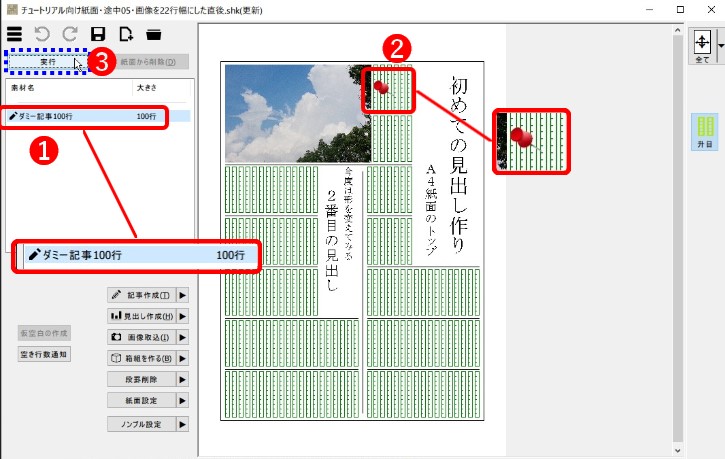The height and width of the screenshot is (459, 725).
Task: Create a new document with page-plus icon
Action: 125,36
